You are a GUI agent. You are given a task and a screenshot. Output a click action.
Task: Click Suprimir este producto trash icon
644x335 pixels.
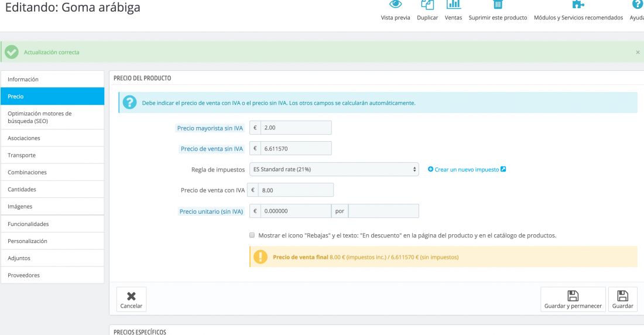[x=498, y=5]
